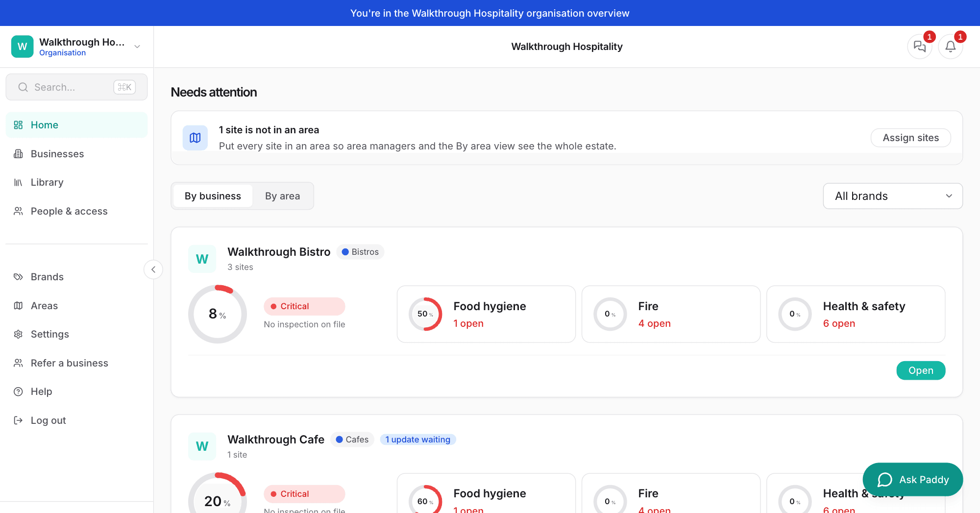Click the Home grid icon in sidebar
980x513 pixels.
click(x=18, y=125)
